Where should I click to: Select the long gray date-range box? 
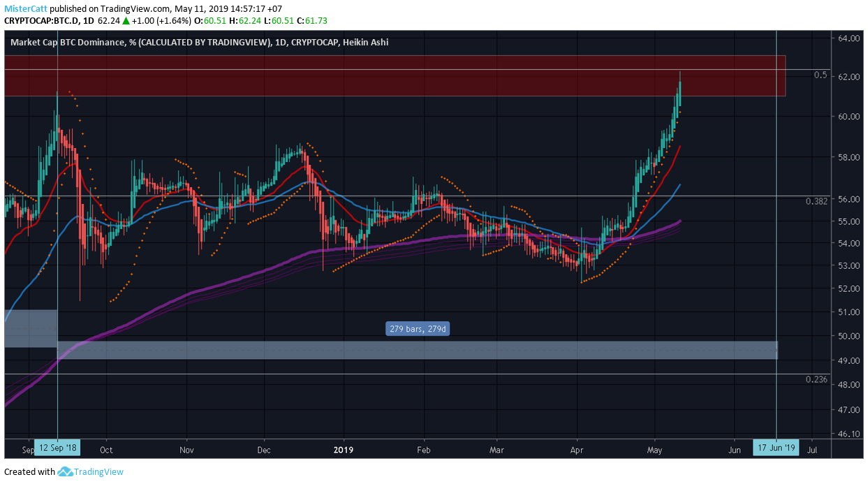point(417,350)
